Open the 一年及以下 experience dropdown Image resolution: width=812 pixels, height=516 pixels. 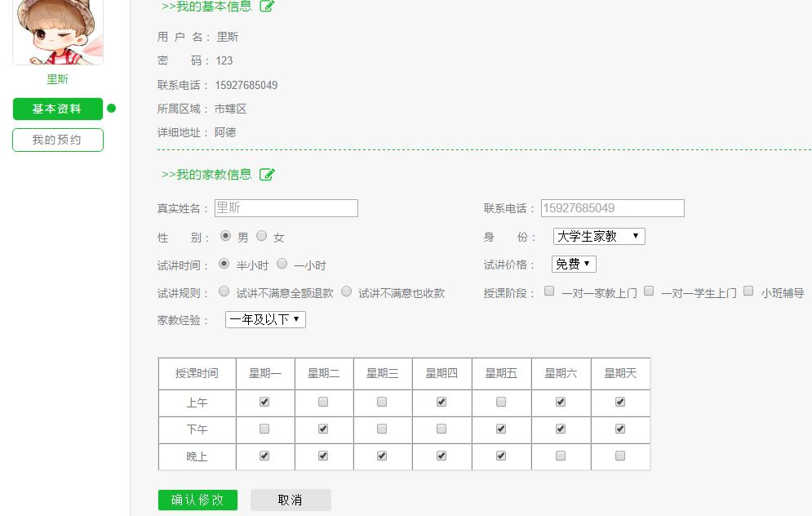point(265,320)
